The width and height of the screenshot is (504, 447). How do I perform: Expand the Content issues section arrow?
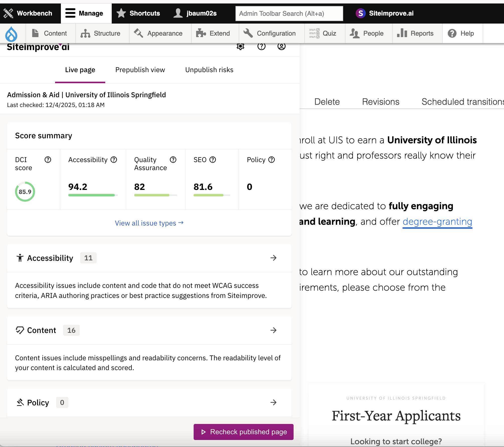[273, 330]
